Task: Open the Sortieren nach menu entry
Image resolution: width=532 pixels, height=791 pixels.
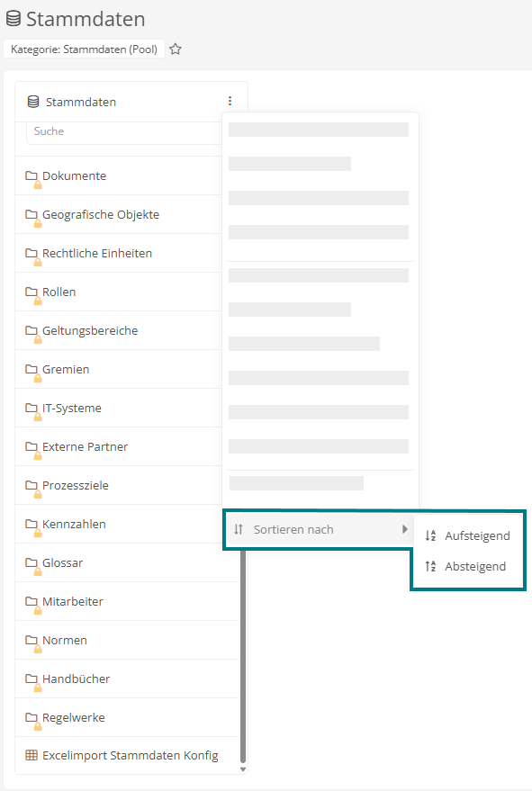Action: click(319, 529)
